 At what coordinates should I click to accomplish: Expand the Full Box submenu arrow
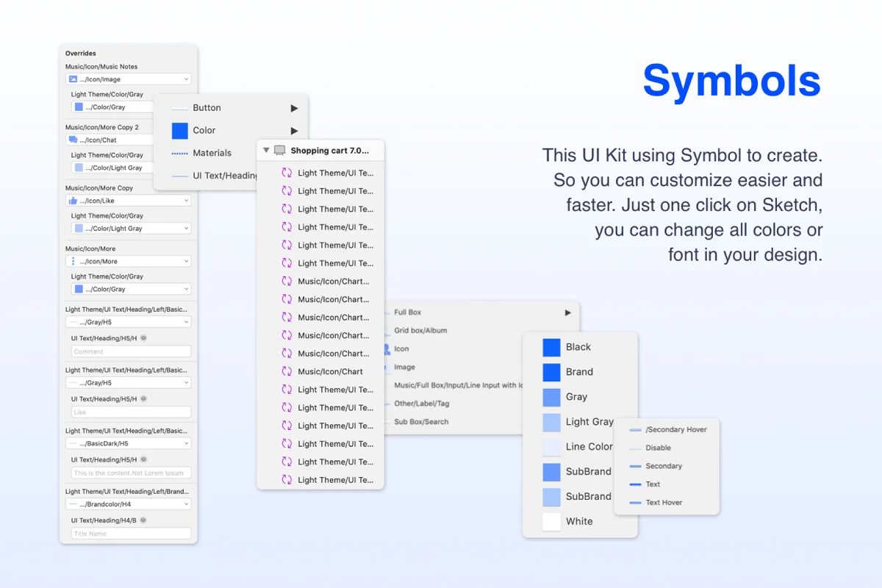[x=567, y=312]
